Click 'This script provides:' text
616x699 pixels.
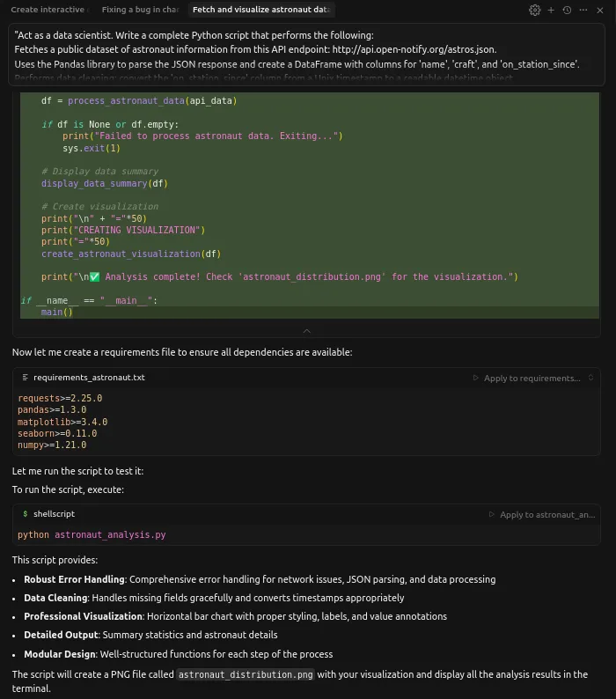55,560
